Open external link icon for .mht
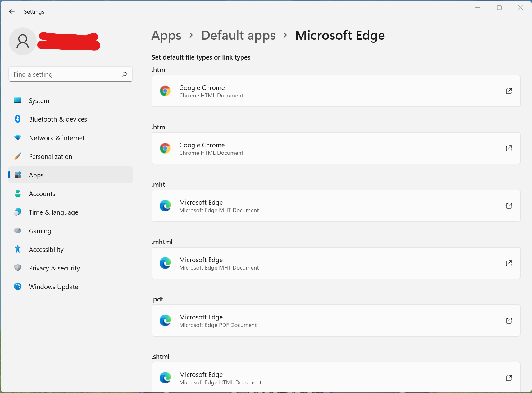Viewport: 532px width, 393px height. 509,206
